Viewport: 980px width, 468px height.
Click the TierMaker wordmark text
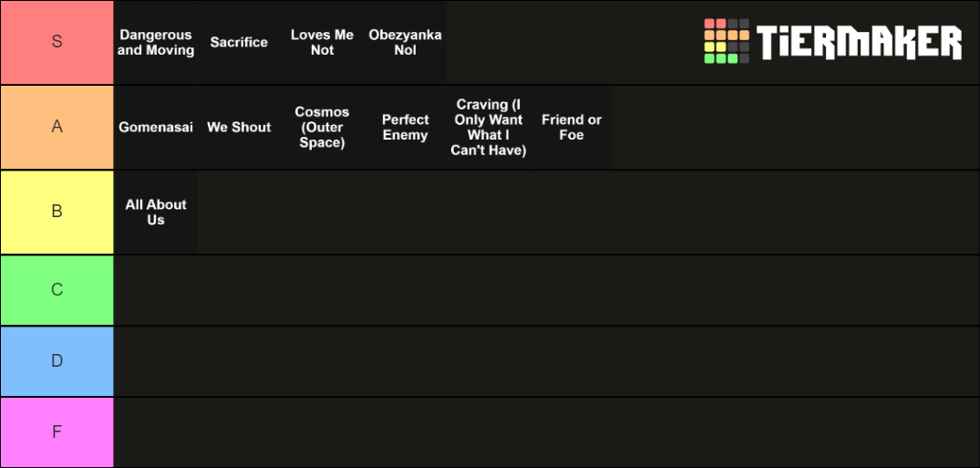pyautogui.click(x=859, y=43)
